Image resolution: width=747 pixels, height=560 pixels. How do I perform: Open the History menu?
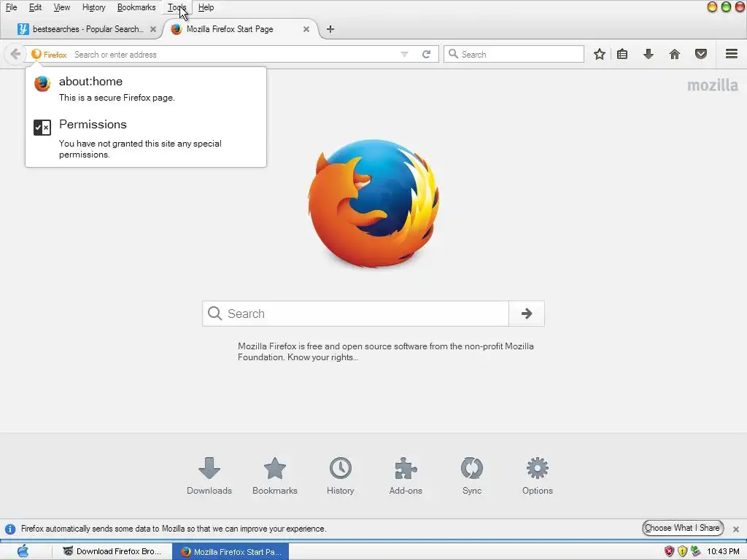[x=94, y=7]
